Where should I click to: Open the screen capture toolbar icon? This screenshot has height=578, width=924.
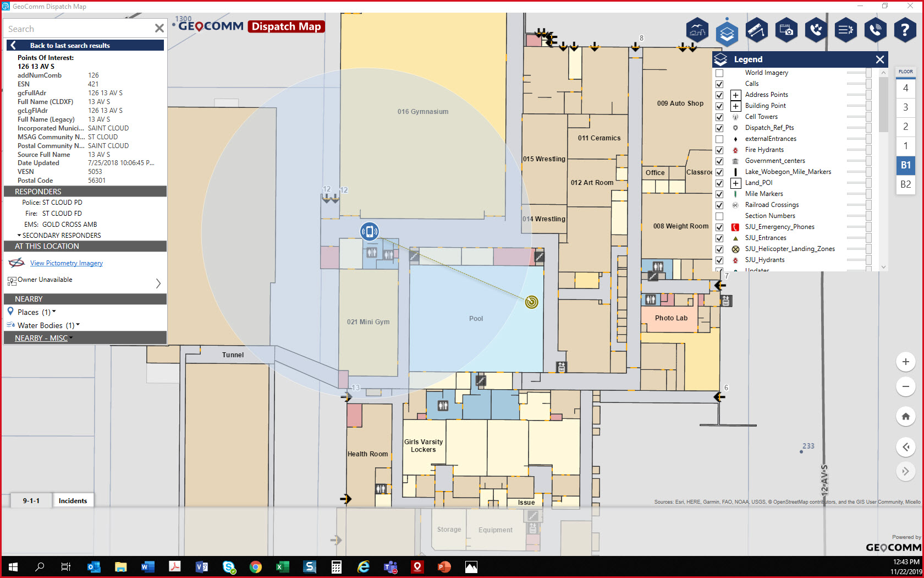tap(786, 30)
